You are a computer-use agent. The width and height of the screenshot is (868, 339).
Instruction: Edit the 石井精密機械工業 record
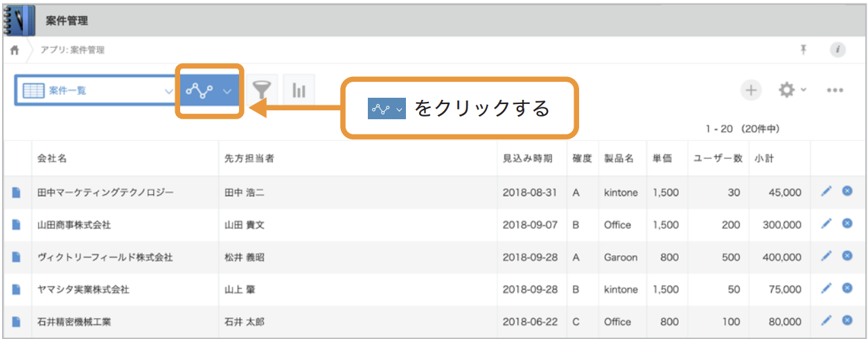point(826,320)
